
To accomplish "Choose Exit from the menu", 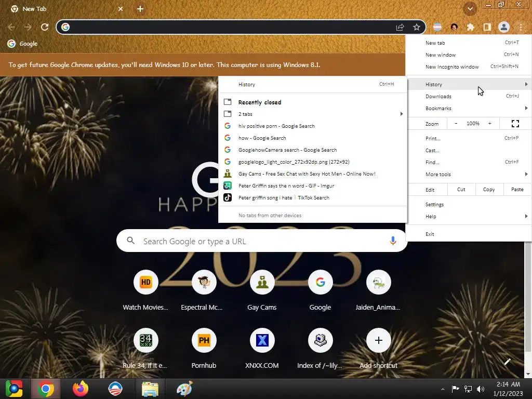I will 469,234.
